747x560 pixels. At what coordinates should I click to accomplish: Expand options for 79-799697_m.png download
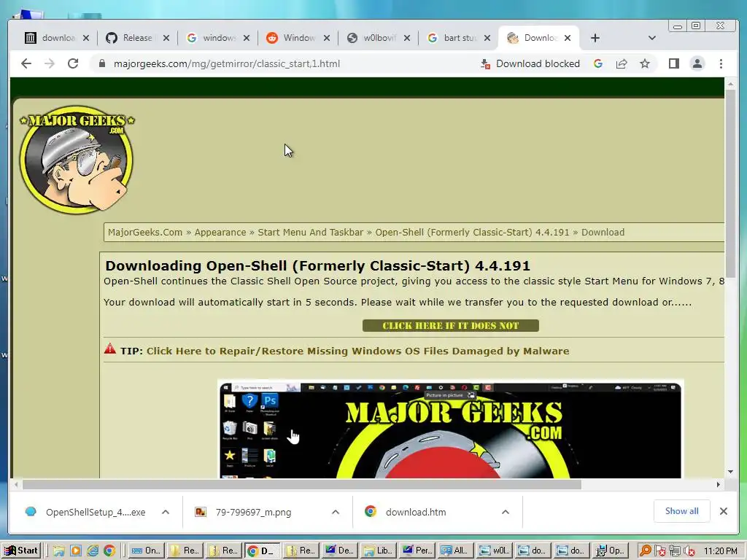click(x=336, y=513)
